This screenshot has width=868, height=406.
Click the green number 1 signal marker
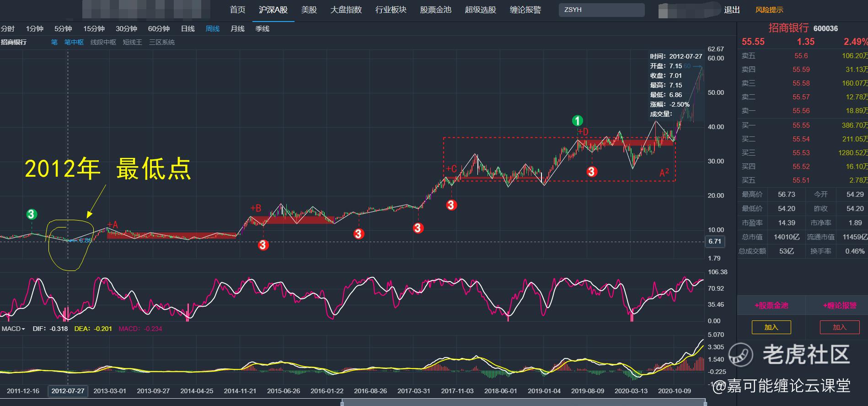pos(578,121)
